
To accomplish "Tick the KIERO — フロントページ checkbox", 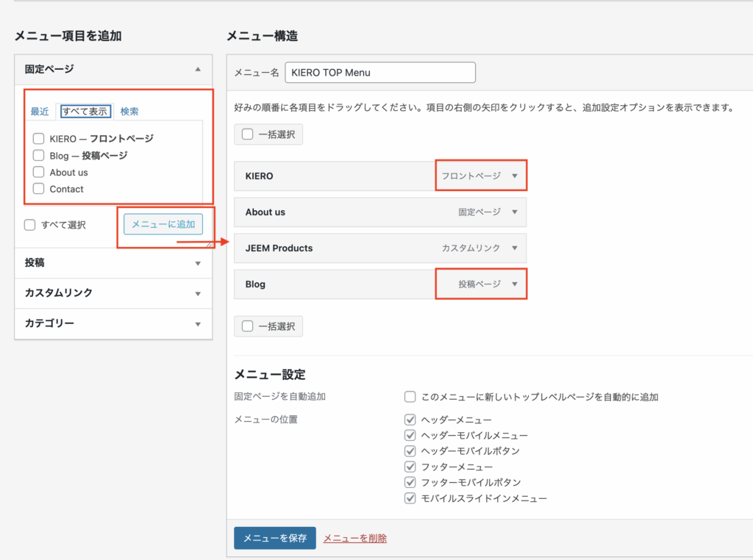I will [x=39, y=138].
